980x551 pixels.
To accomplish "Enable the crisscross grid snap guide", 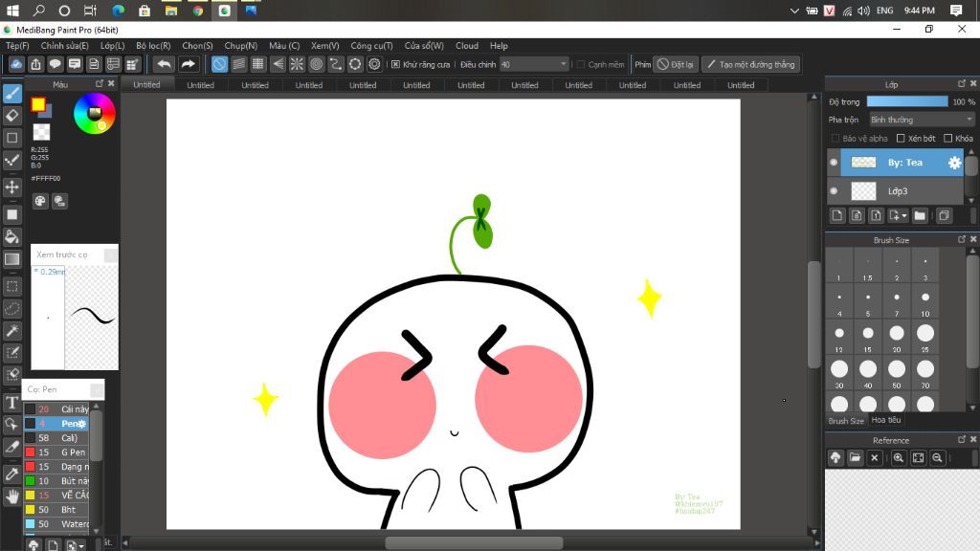I will pos(258,64).
